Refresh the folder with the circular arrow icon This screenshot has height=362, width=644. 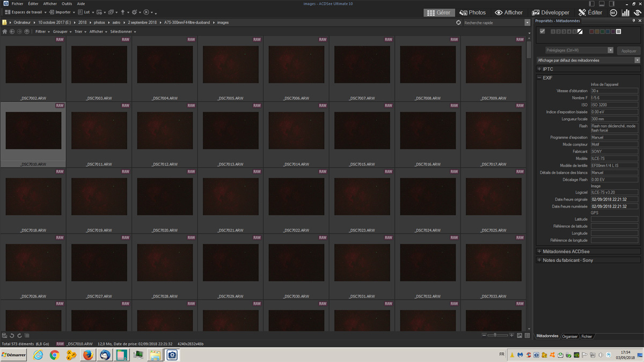click(458, 23)
